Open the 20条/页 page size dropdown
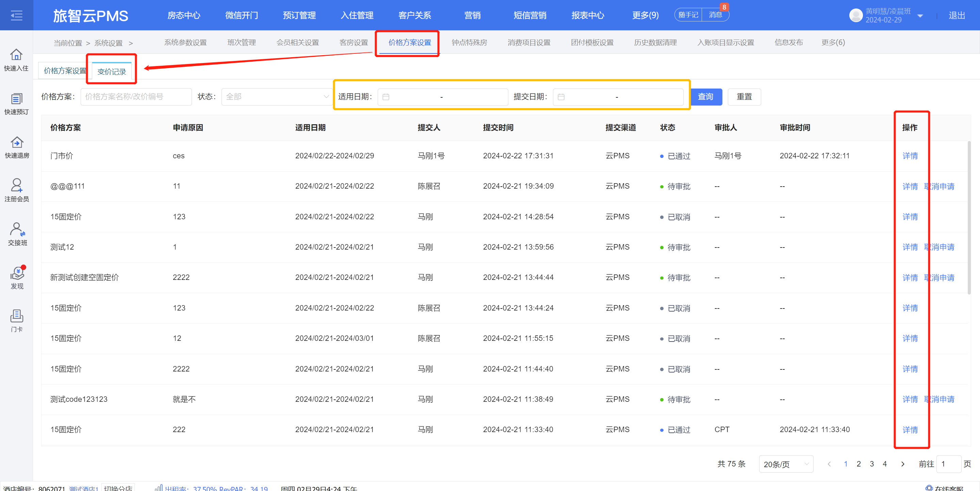The image size is (980, 491). [786, 464]
